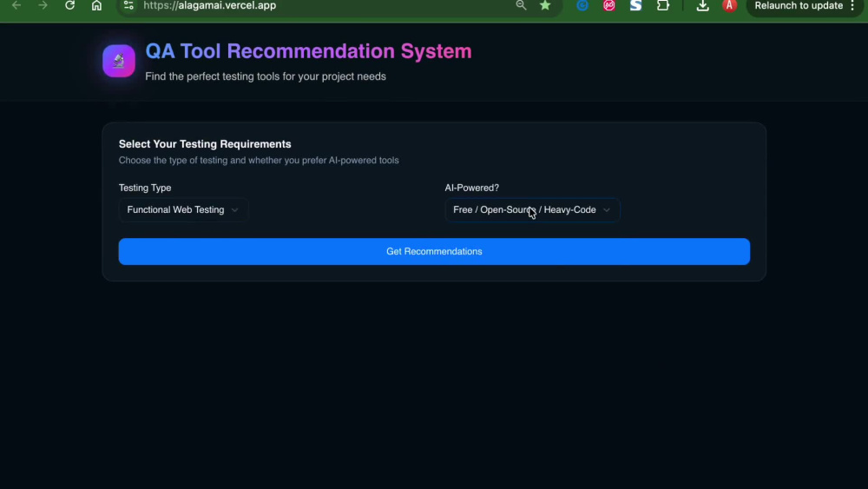Open the browser three-dot menu
The width and height of the screenshot is (868, 489).
(853, 5)
